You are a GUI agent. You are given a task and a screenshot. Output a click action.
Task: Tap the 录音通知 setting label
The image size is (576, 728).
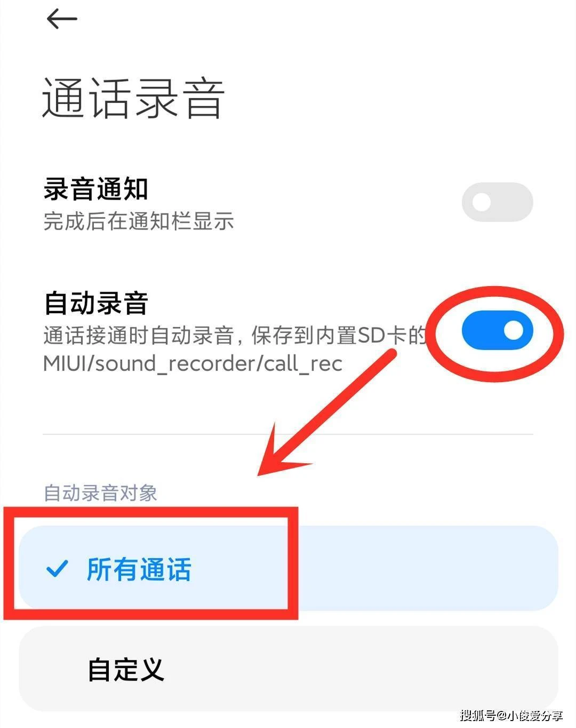[96, 189]
